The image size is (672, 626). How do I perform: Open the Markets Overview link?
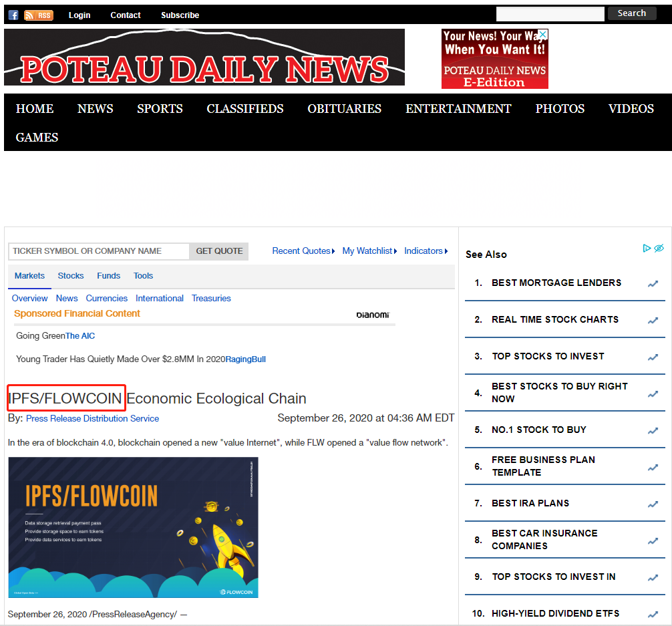click(29, 299)
